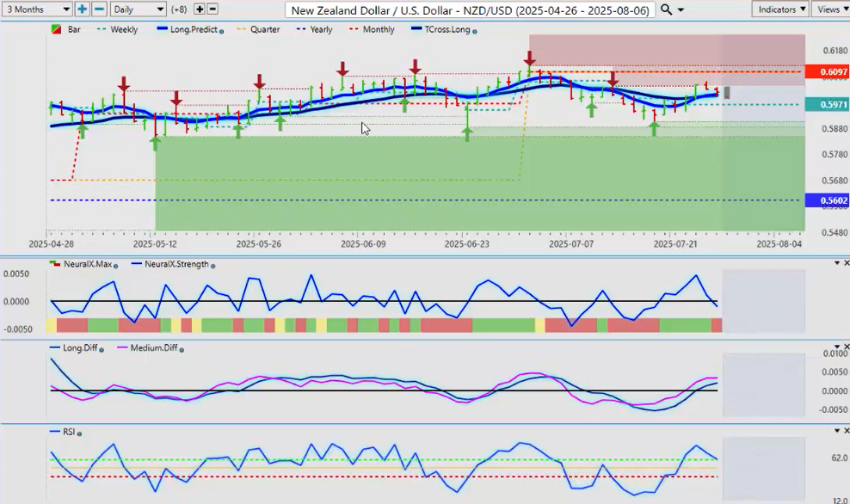
Task: Click the blue plus zoom-in button
Action: [x=83, y=9]
